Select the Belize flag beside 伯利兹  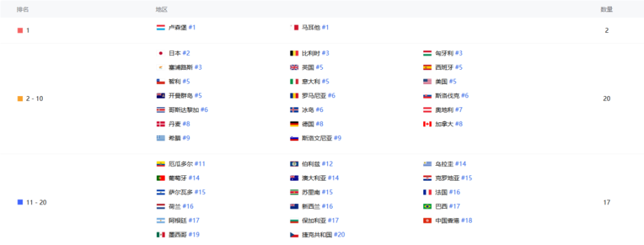click(294, 164)
